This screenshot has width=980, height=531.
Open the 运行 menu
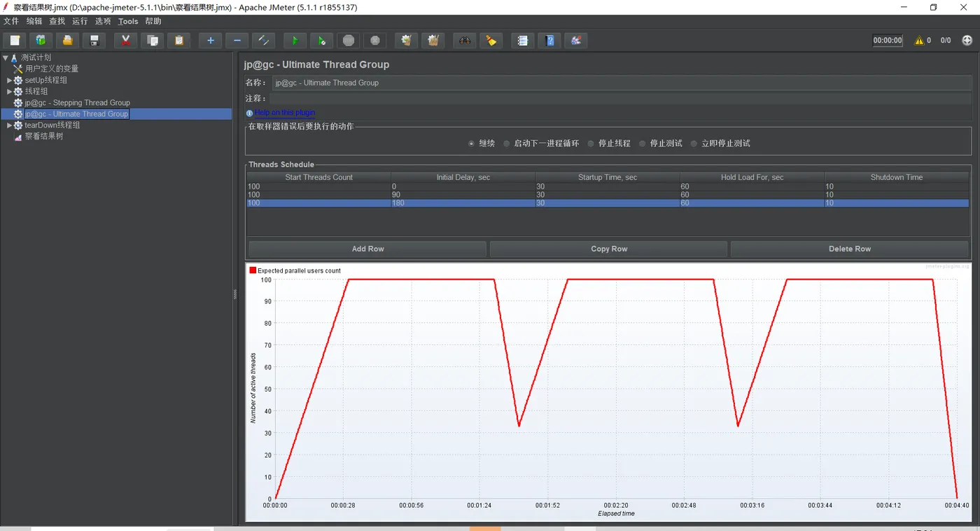[x=80, y=22]
